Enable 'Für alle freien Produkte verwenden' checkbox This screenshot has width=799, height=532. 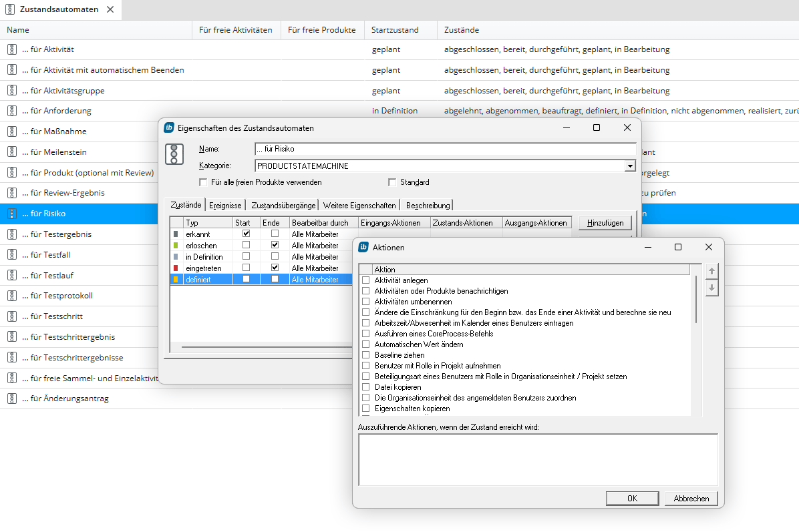[203, 182]
